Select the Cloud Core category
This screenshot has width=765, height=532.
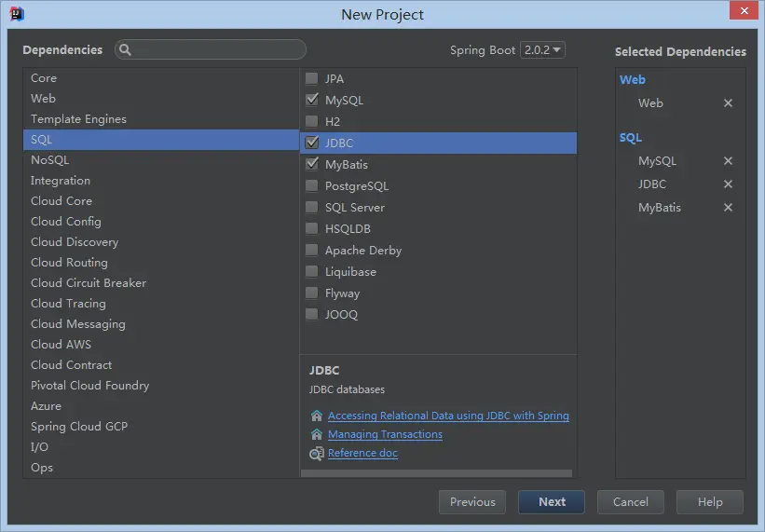click(161, 201)
